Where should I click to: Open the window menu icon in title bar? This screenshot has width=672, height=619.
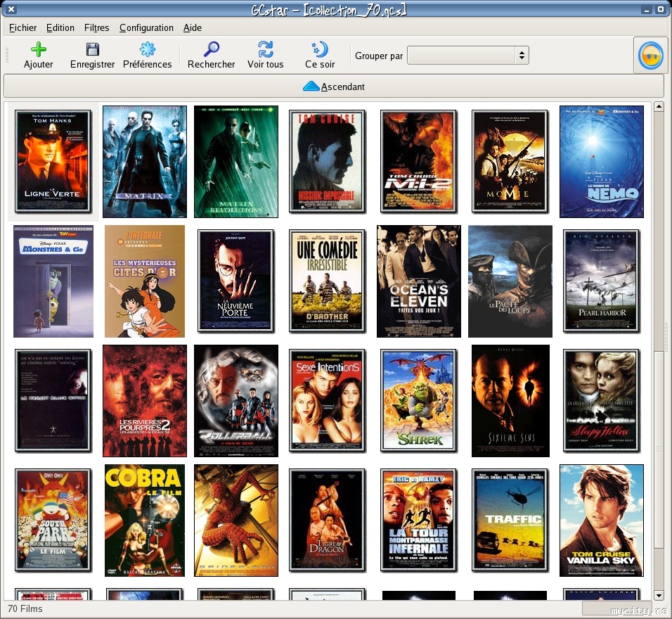(11, 10)
